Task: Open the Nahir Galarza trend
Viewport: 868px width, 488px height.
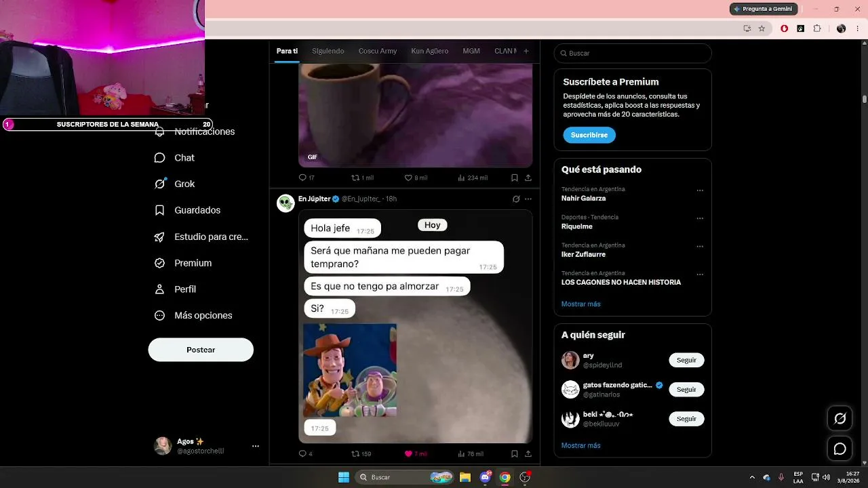Action: (583, 199)
